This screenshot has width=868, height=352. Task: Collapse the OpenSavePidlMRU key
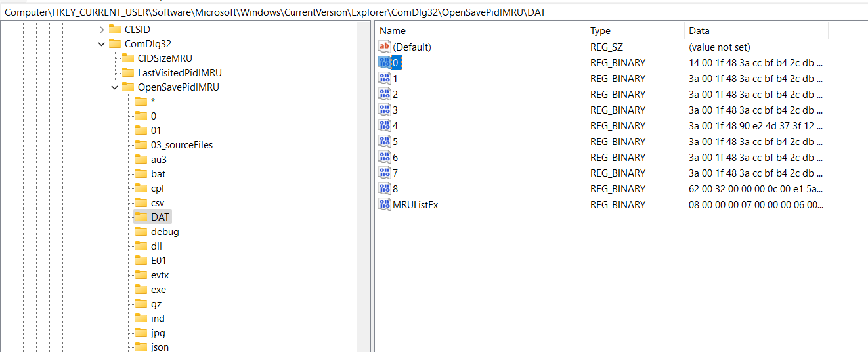pyautogui.click(x=114, y=87)
